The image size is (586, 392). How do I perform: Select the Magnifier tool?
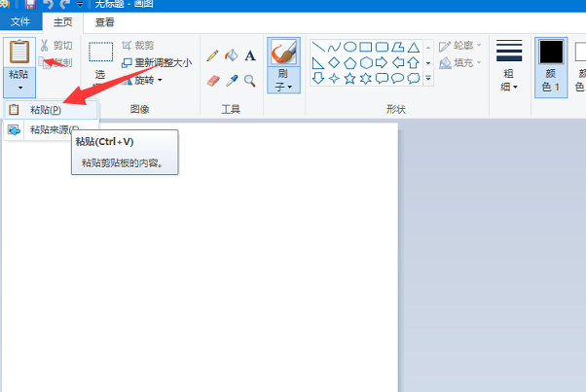coord(250,81)
